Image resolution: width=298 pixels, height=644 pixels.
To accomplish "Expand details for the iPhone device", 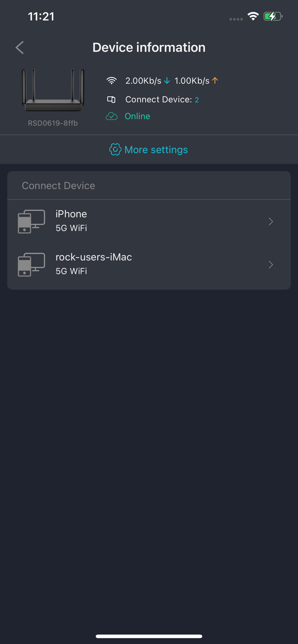I will point(270,221).
